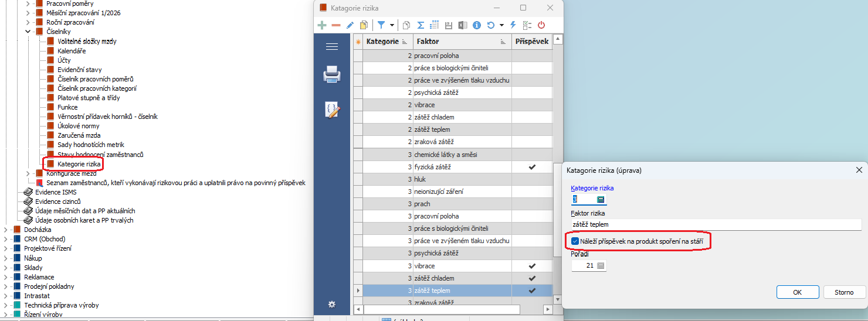Select Kalendáře in the navigation tree
Viewport: 868px width, 321px height.
coord(72,51)
